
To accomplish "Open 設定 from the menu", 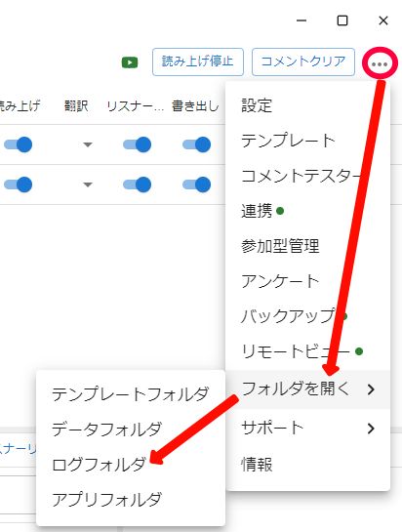I will click(307, 105).
